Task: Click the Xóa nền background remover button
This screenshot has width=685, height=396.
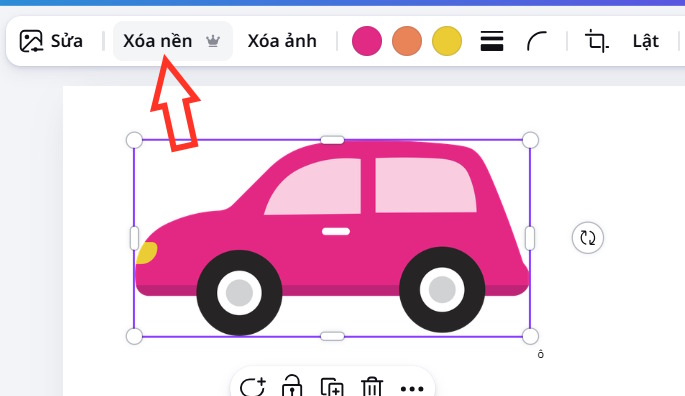Action: coord(173,41)
